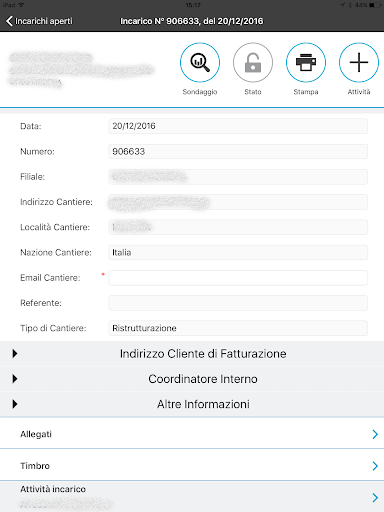Click the Sondaggio label text

click(x=200, y=92)
